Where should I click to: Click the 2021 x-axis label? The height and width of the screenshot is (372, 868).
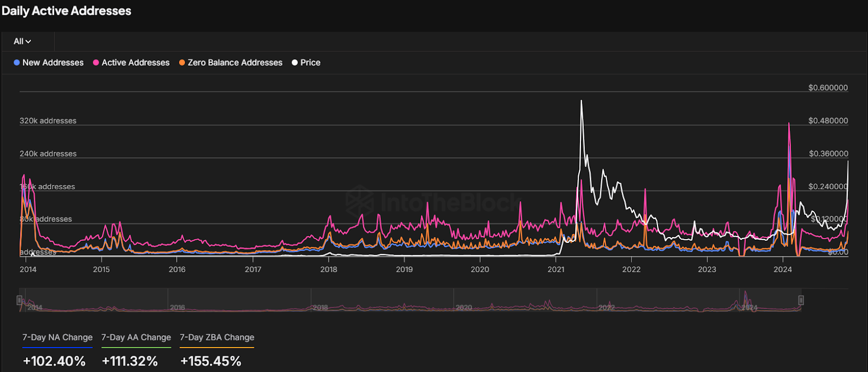[x=556, y=269]
